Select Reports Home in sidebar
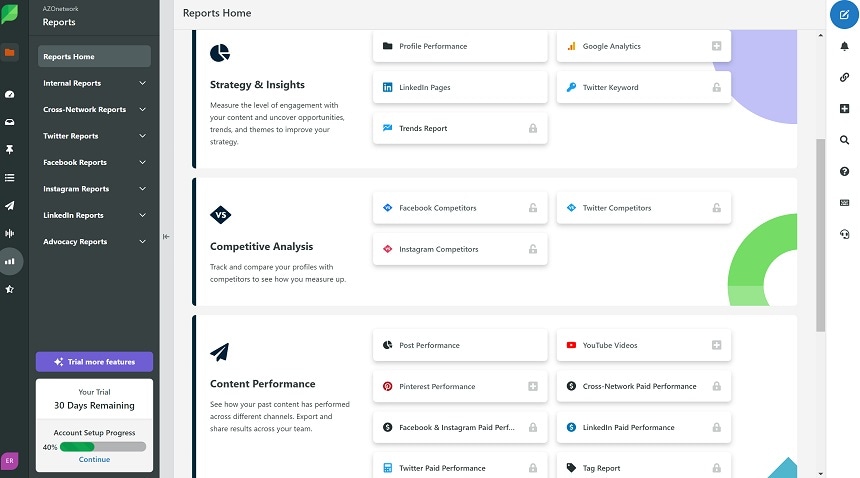The image size is (860, 478). (x=94, y=56)
